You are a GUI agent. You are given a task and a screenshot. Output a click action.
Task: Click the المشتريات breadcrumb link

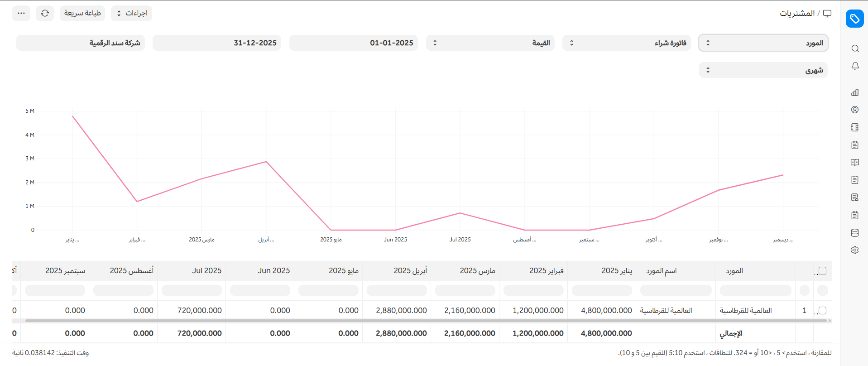[797, 13]
